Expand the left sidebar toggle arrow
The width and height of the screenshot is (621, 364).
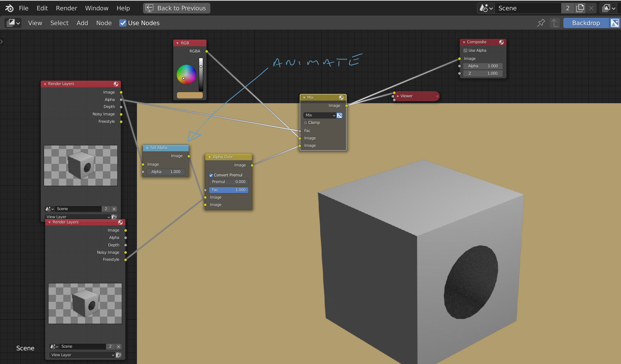(2, 41)
